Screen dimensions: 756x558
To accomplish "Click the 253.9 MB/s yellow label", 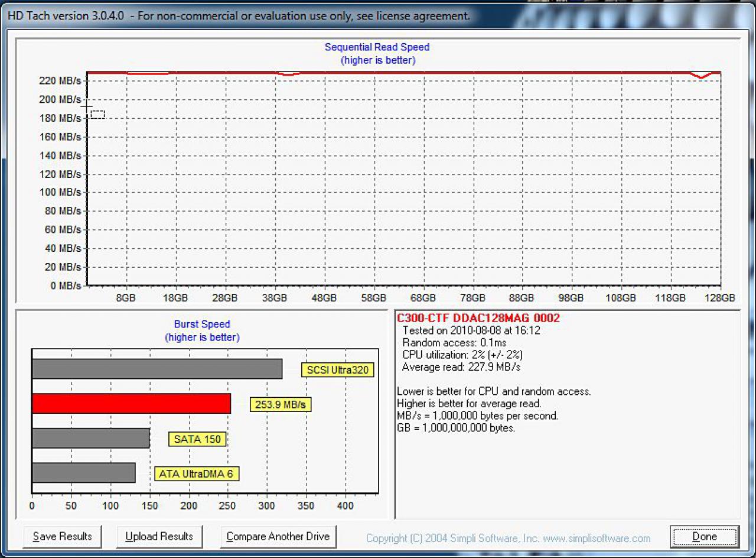I will pyautogui.click(x=280, y=405).
